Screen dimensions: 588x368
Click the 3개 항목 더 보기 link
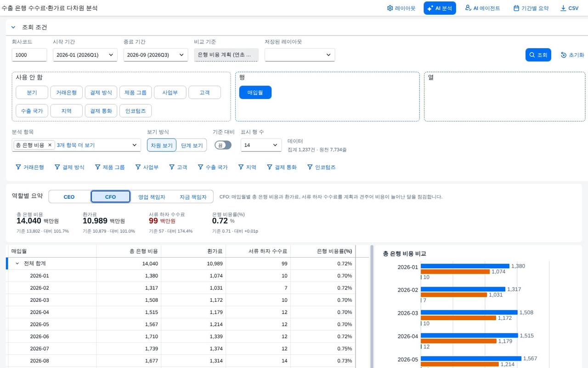click(76, 145)
